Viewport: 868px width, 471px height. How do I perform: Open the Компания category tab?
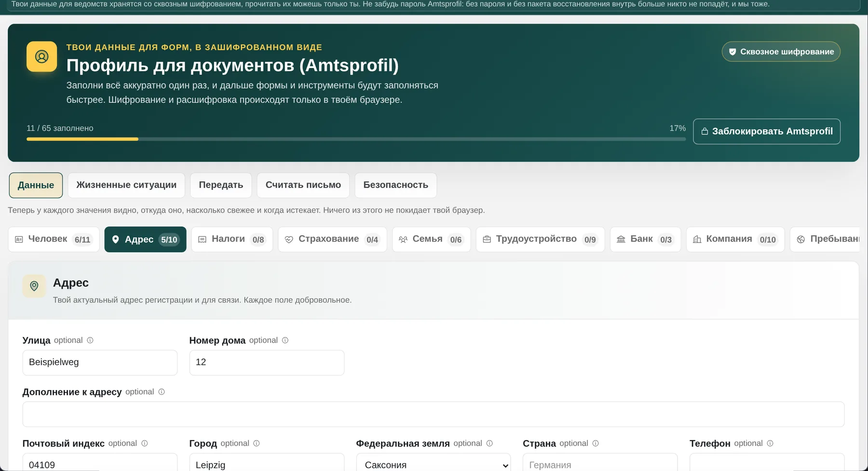pyautogui.click(x=735, y=239)
